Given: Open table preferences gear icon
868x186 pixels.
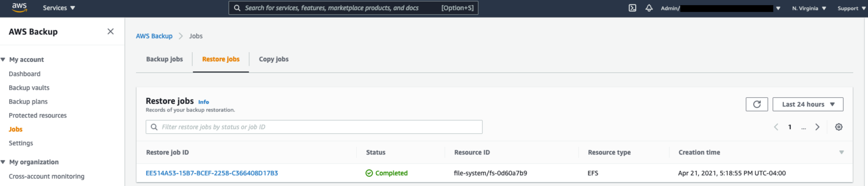Looking at the screenshot, I should [838, 127].
